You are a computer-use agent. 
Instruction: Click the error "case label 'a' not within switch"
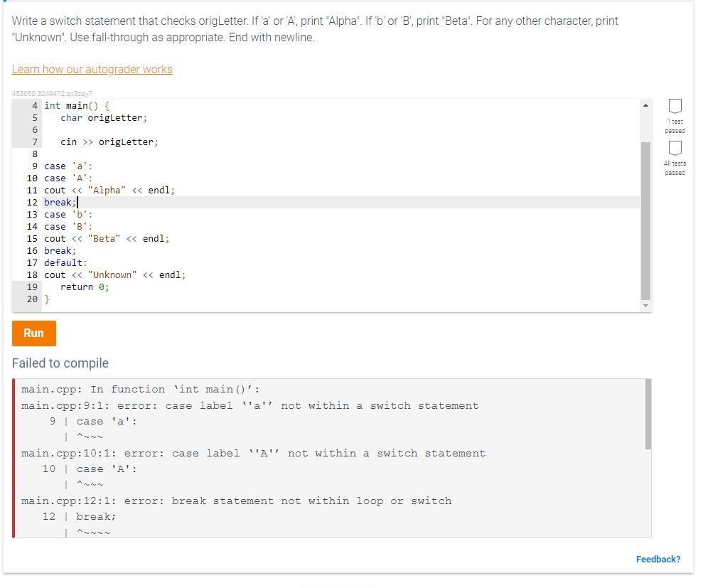coord(249,405)
